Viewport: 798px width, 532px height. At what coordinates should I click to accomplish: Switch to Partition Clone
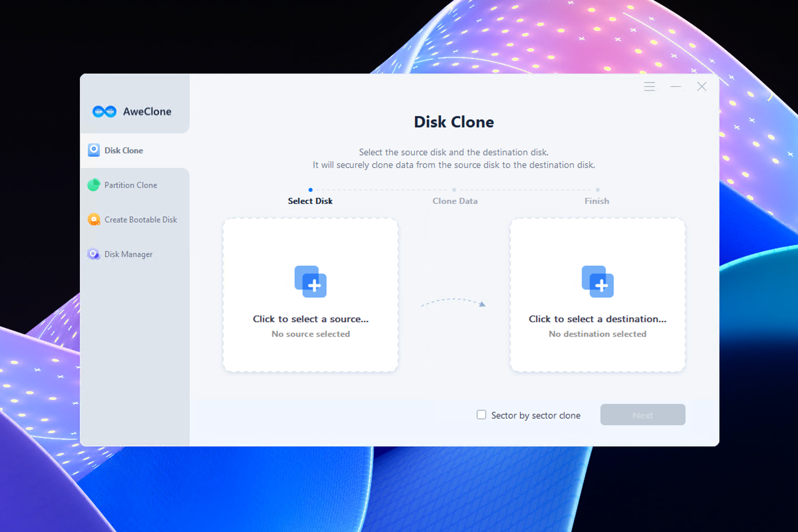tap(135, 185)
